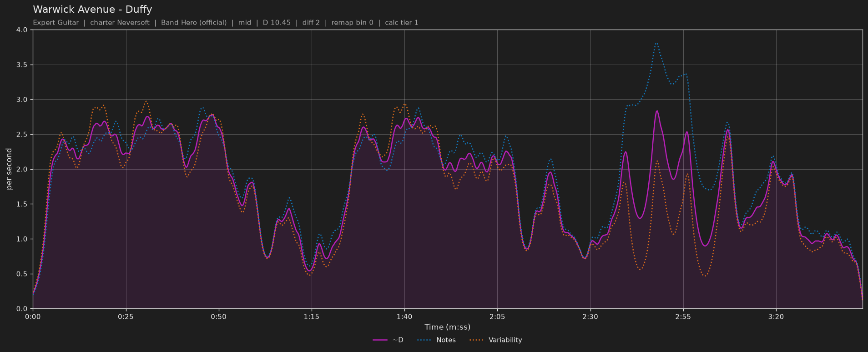Click the blue dotted Notes legend swatch

click(424, 340)
